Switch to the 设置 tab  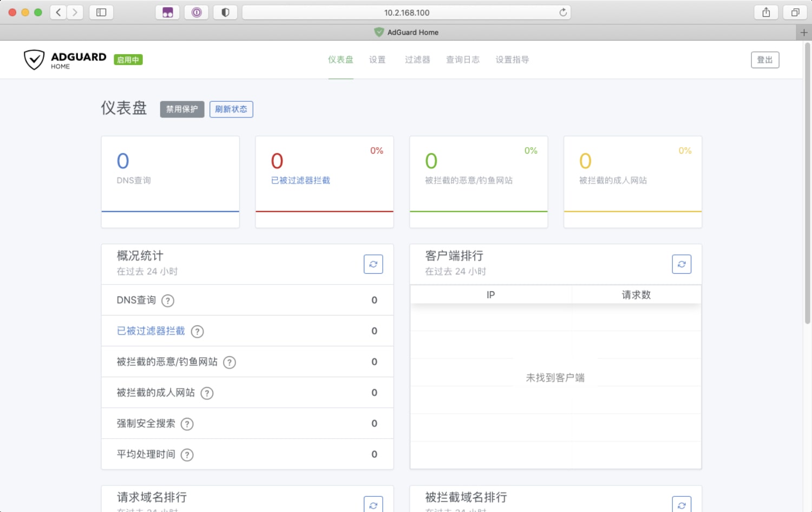[377, 60]
